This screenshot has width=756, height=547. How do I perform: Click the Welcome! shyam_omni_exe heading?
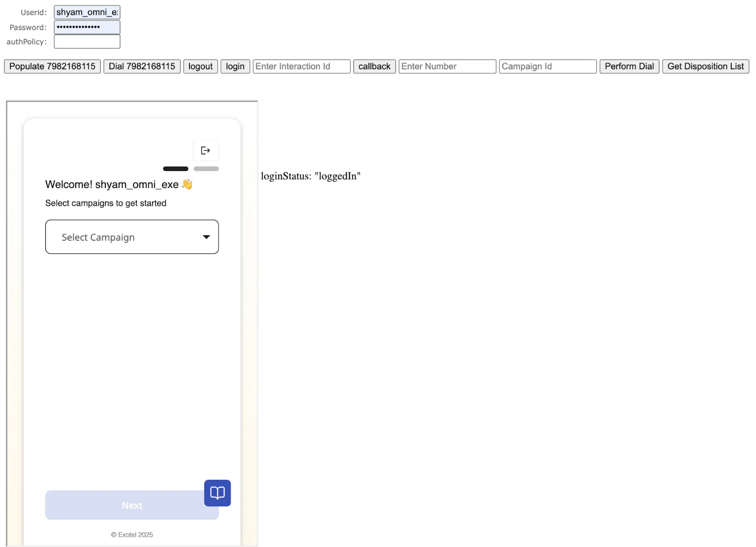(x=119, y=184)
